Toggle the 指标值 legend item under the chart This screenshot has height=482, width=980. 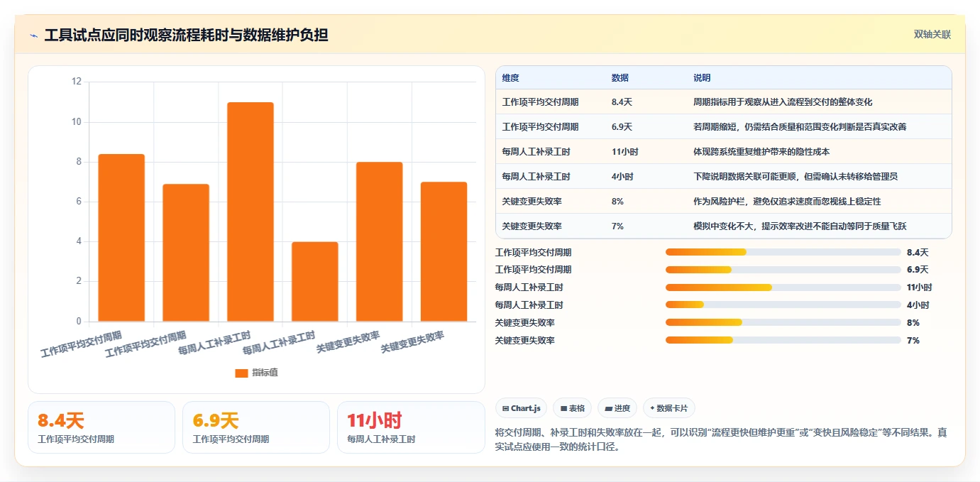(256, 373)
